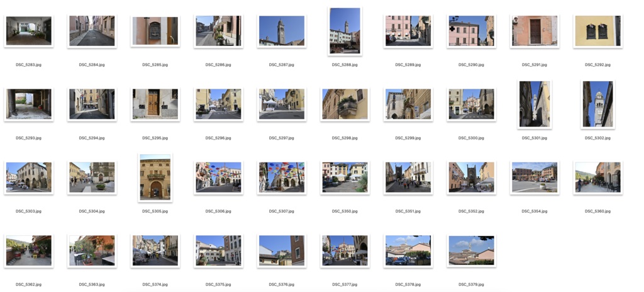Click the file name DSC_5303.jpg
644x292 pixels.
pyautogui.click(x=29, y=211)
